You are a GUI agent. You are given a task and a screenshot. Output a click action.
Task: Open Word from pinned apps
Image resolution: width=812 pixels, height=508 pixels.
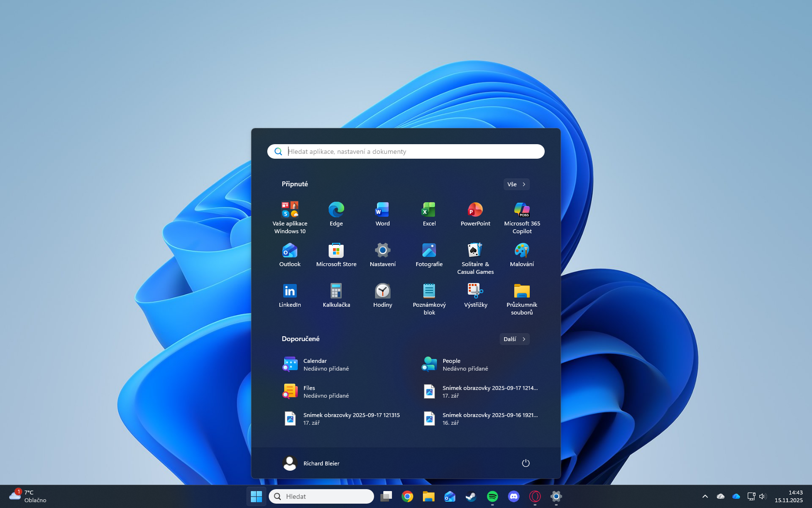382,213
